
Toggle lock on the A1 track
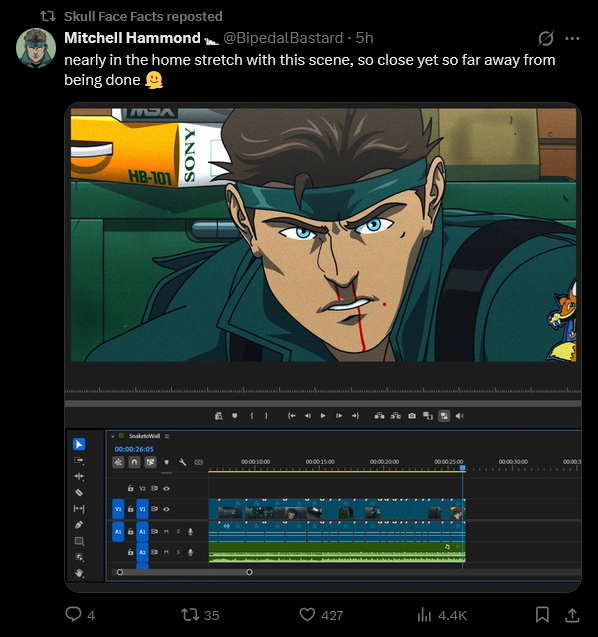130,531
